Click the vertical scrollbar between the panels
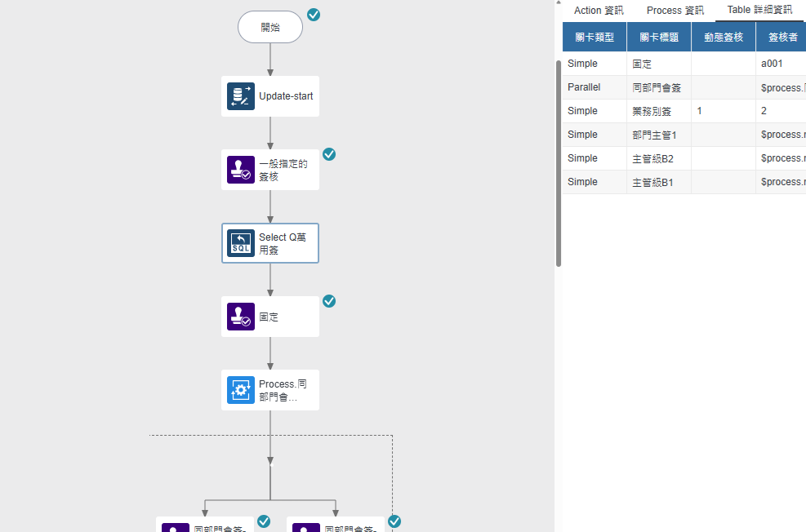The image size is (806, 532). [x=559, y=163]
